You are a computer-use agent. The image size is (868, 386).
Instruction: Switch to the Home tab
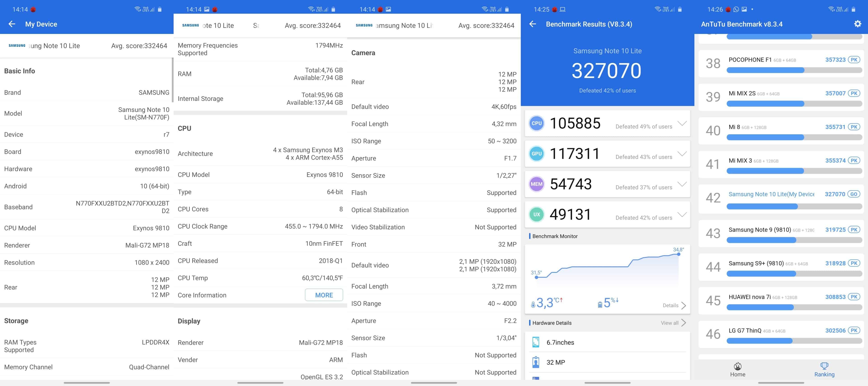[738, 369]
